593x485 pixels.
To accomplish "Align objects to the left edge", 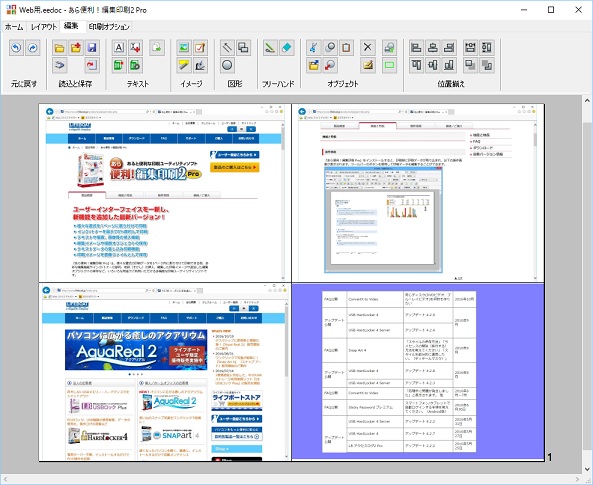I will 416,48.
